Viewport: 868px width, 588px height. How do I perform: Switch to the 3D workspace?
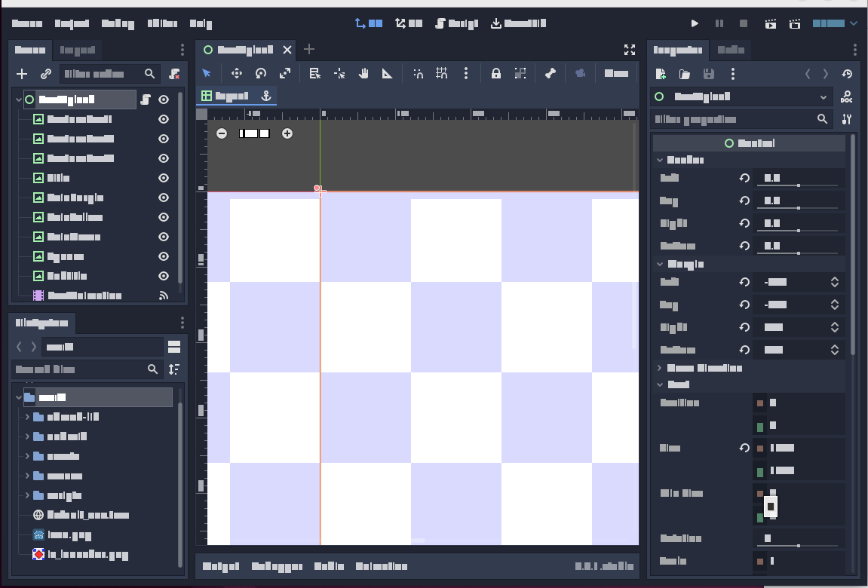pos(409,23)
